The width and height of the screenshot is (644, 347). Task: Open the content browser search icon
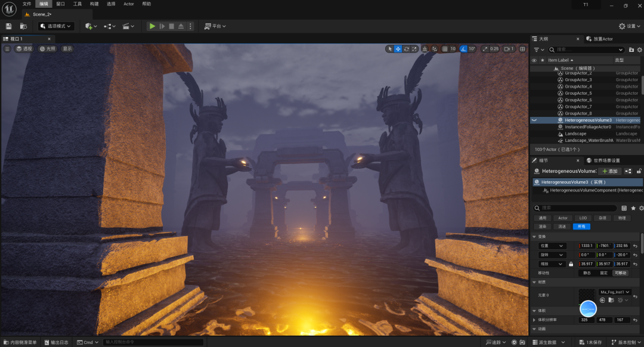23,26
